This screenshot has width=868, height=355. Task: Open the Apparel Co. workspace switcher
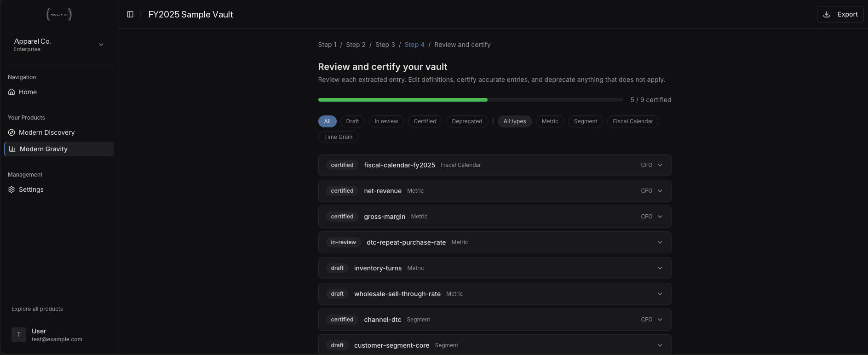[59, 45]
